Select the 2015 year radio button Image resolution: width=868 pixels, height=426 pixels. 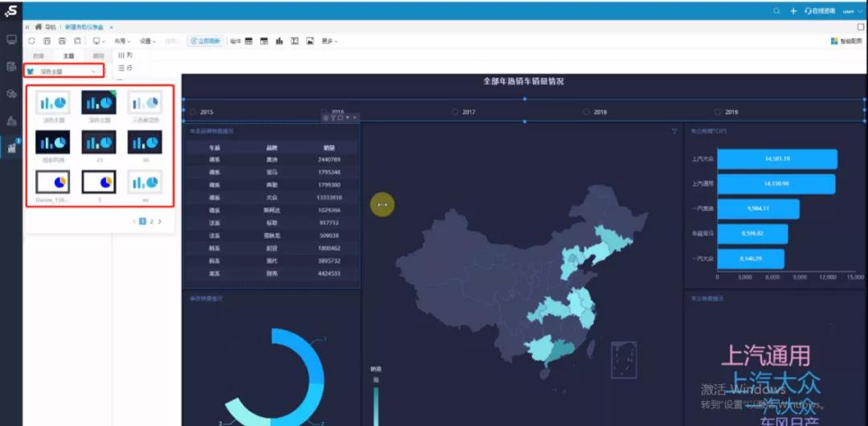point(193,112)
